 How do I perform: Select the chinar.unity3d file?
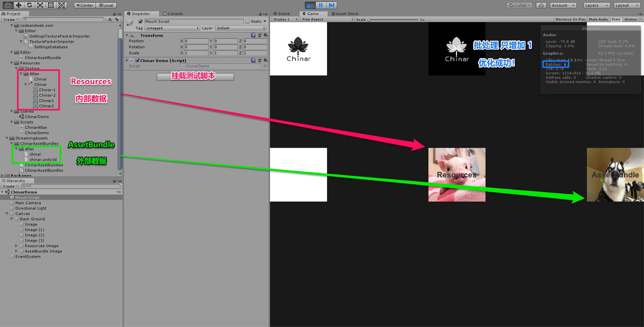click(43, 160)
